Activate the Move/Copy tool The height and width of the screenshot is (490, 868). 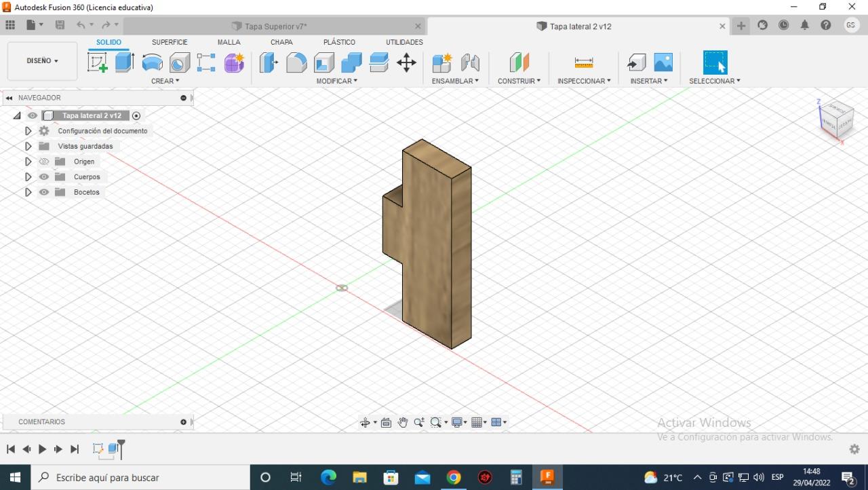click(406, 62)
